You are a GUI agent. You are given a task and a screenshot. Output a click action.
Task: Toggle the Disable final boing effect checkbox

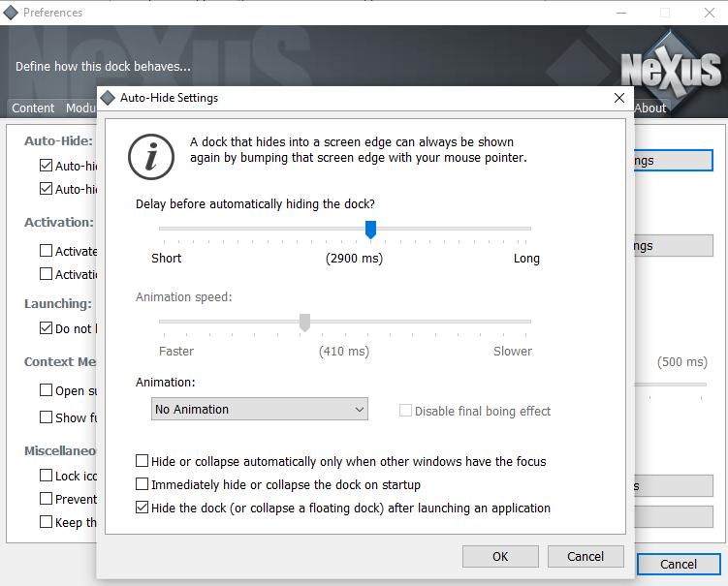pyautogui.click(x=406, y=411)
